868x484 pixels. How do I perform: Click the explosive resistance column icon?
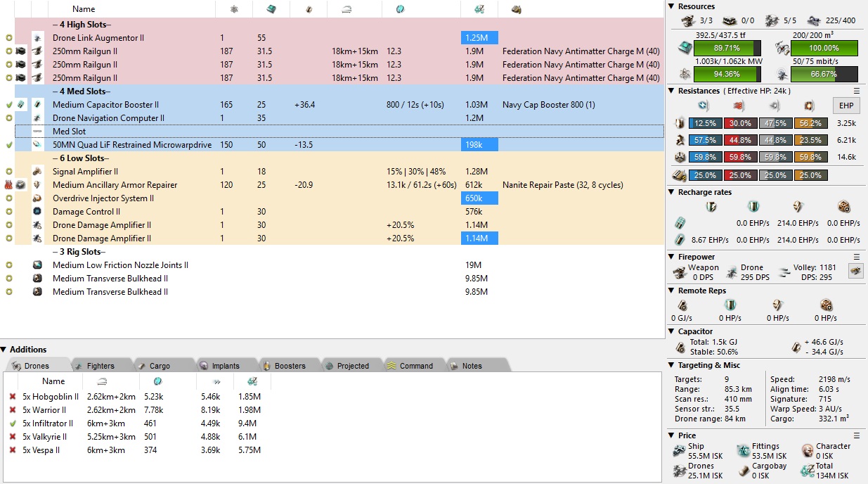coord(808,106)
